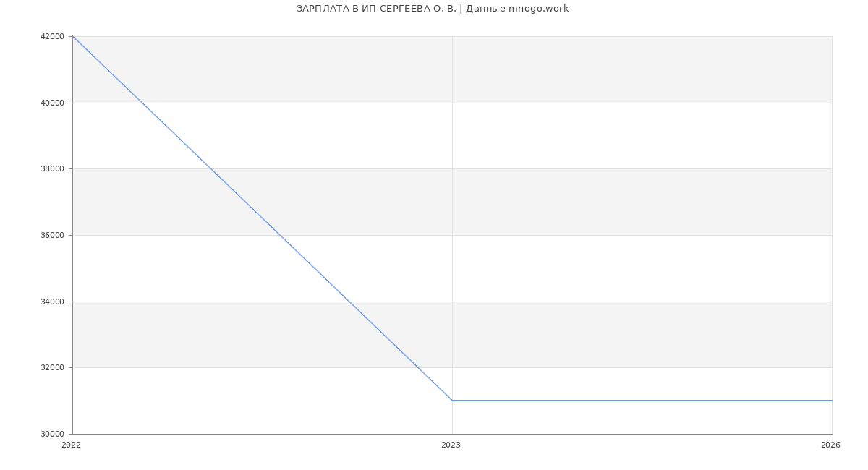Click the 2026 x-axis label
Image resolution: width=868 pixels, height=470 pixels.
click(x=830, y=445)
